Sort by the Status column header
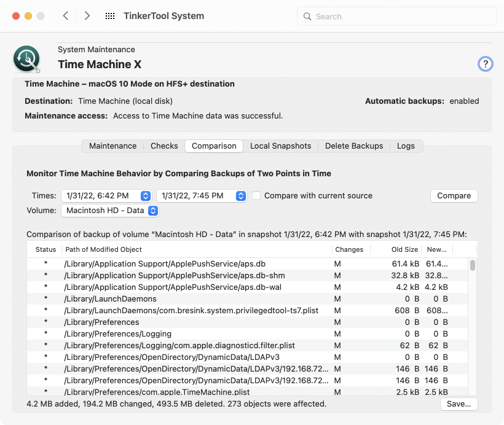Viewport: 504px width, 425px height. (45, 249)
